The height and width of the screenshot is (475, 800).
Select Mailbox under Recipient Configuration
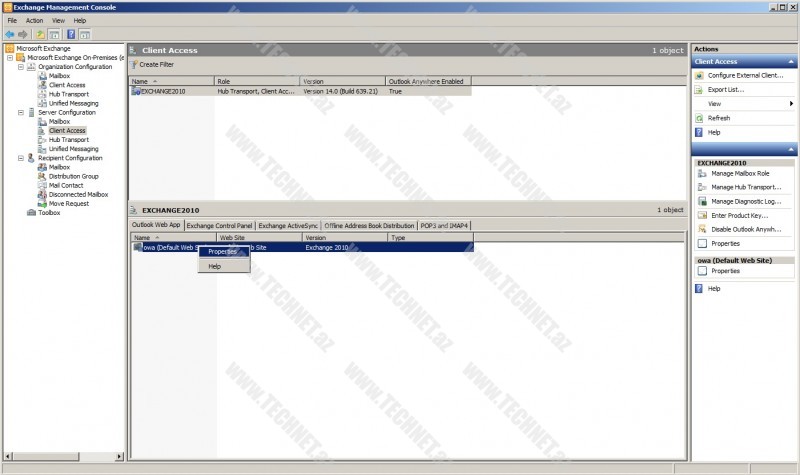(59, 167)
